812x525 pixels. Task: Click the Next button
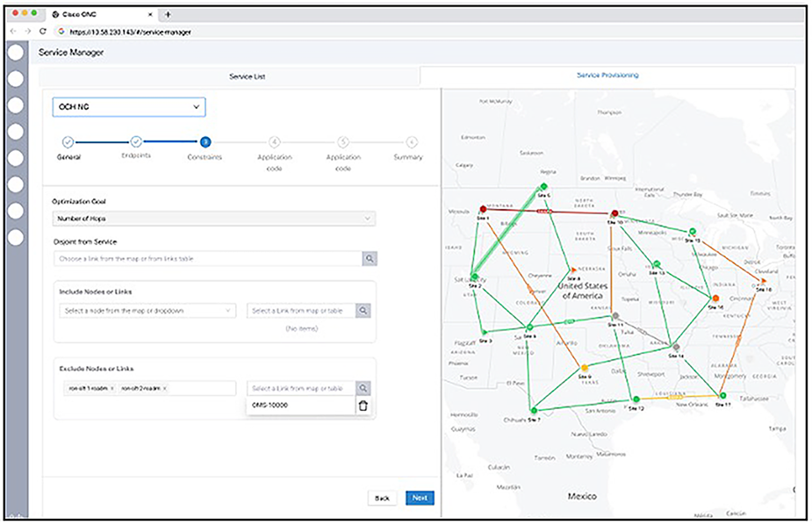420,498
